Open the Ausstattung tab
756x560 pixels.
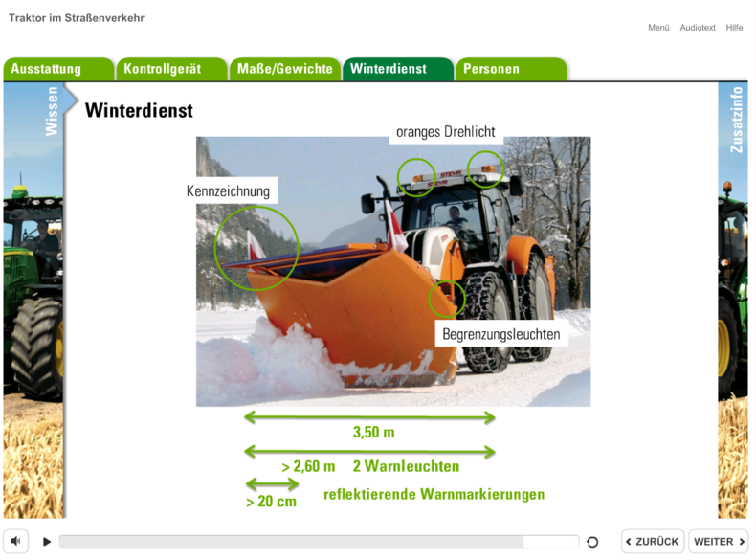coord(57,69)
